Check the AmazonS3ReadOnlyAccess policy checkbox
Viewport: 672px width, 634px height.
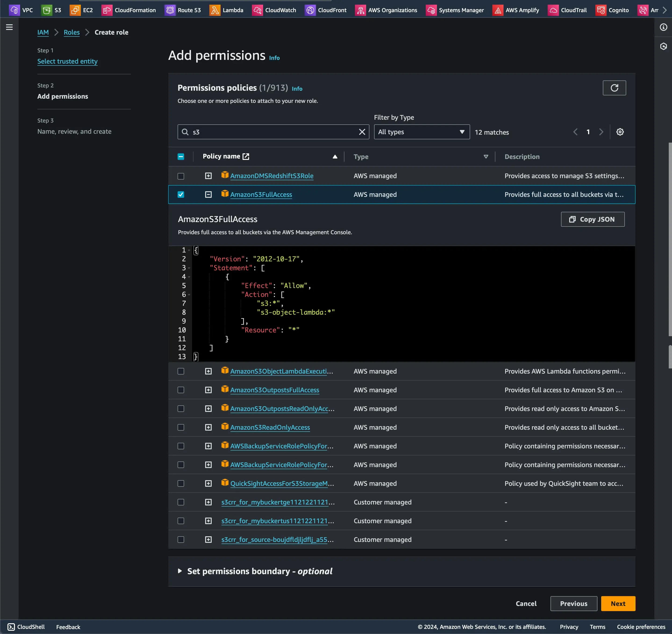click(181, 427)
